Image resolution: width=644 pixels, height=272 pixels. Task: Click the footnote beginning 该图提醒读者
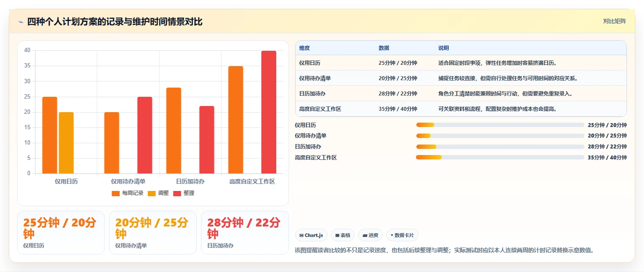click(444, 251)
